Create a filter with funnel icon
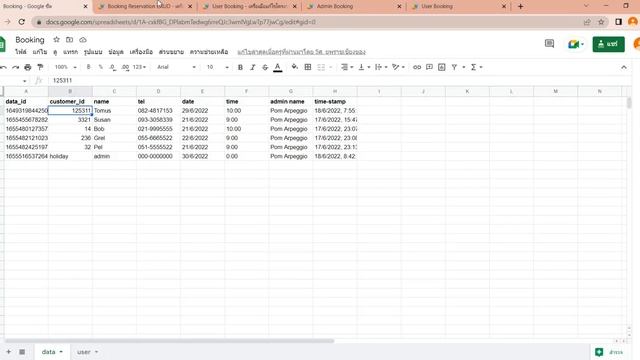640x360 pixels. (x=454, y=67)
